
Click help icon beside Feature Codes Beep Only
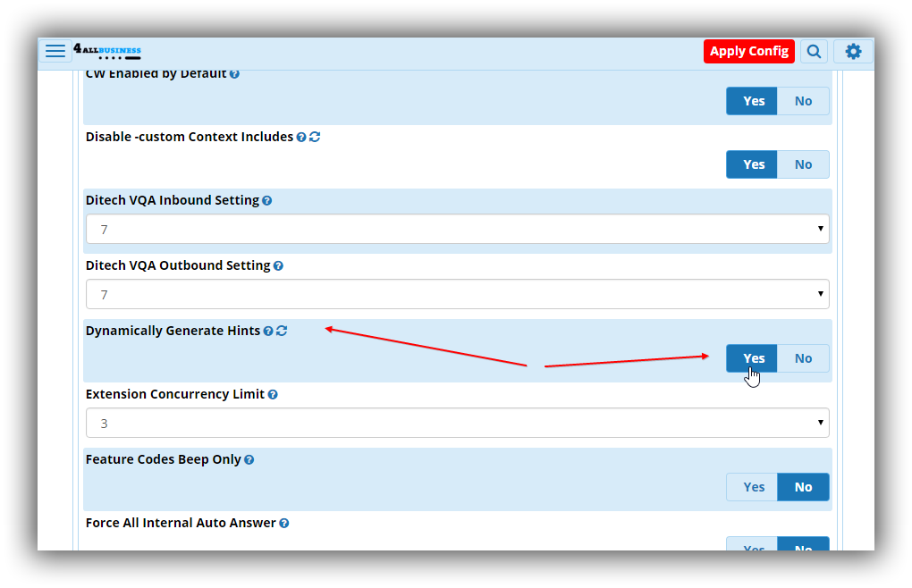pos(249,460)
